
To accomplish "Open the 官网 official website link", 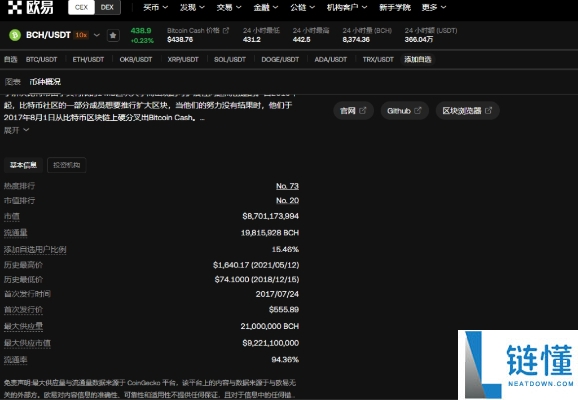I will pos(353,111).
